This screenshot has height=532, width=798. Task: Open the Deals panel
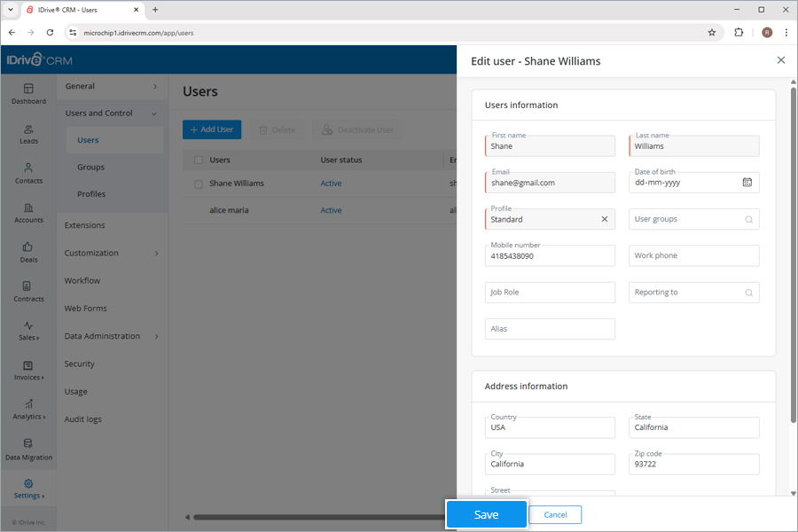[28, 253]
